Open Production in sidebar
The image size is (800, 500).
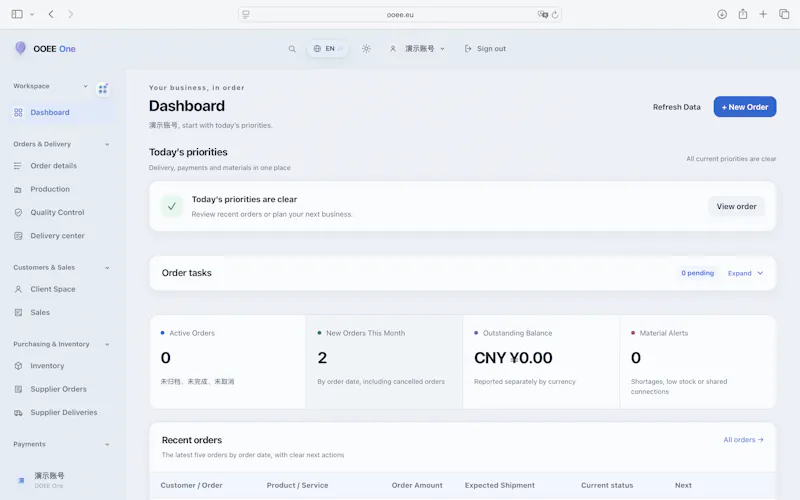[50, 189]
